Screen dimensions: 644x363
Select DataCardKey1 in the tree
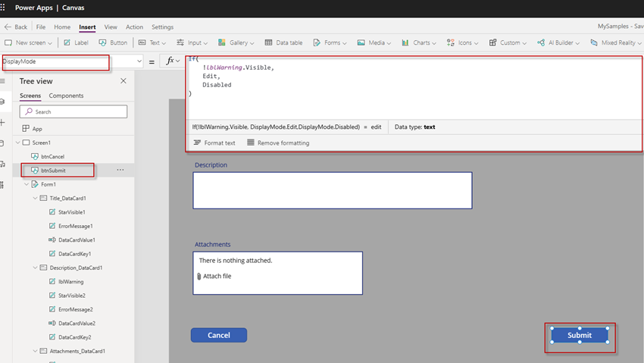tap(75, 254)
